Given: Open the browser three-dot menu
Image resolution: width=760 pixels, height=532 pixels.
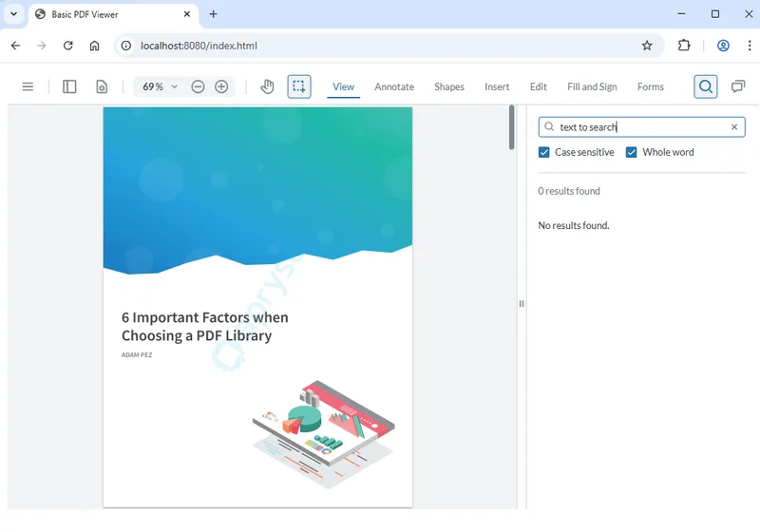Looking at the screenshot, I should coord(750,46).
